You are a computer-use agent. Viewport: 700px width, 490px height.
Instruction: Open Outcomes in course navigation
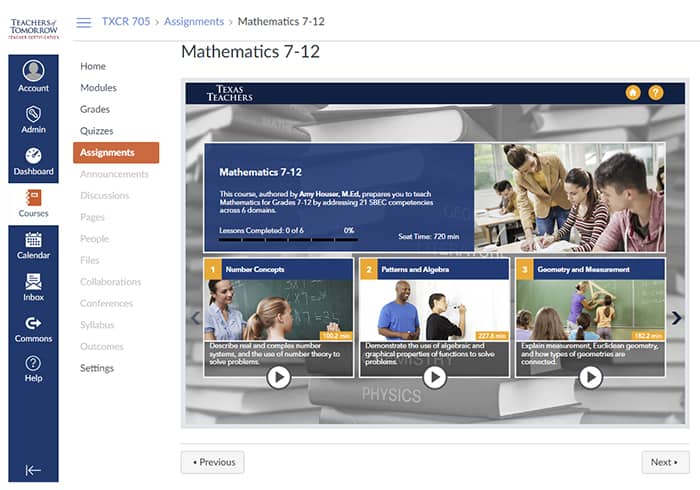coord(101,346)
